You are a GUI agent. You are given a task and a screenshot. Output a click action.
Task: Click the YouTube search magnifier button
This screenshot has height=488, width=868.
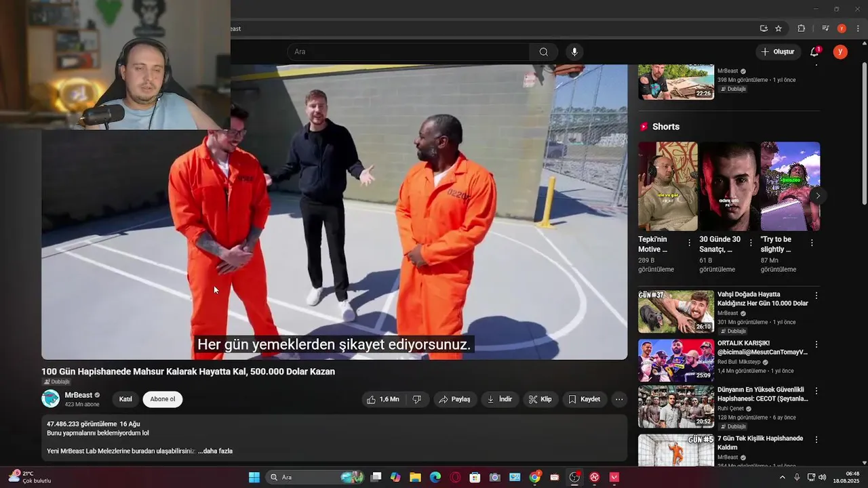tap(544, 52)
